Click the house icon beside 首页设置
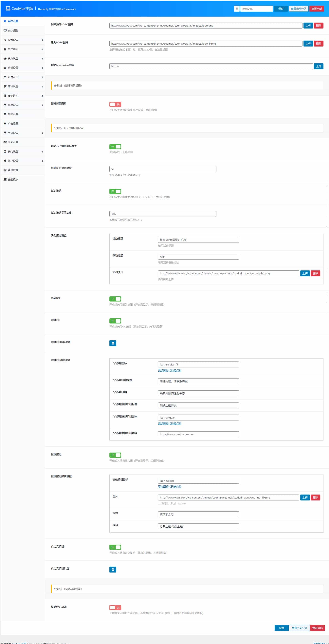 pyautogui.click(x=5, y=58)
